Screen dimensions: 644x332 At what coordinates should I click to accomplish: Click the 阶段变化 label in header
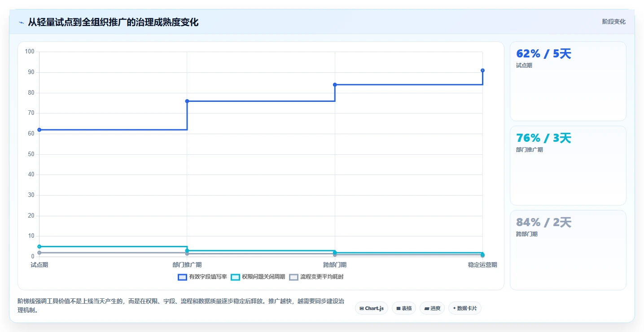click(x=614, y=22)
